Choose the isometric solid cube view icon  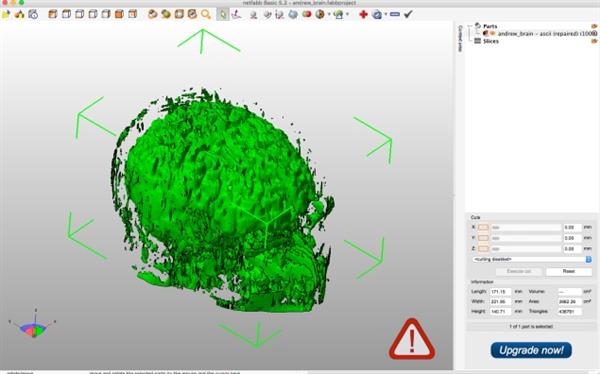coord(119,15)
